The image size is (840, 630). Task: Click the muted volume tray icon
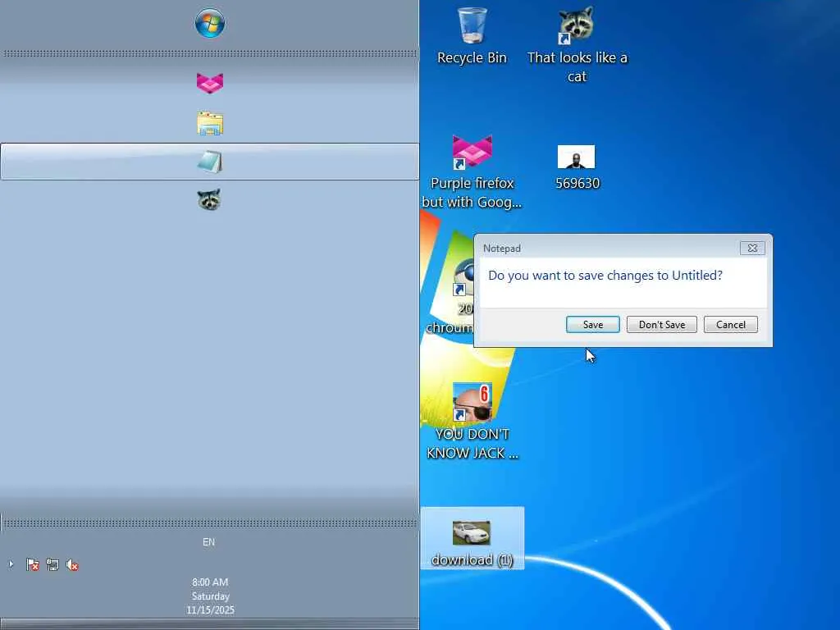72,564
